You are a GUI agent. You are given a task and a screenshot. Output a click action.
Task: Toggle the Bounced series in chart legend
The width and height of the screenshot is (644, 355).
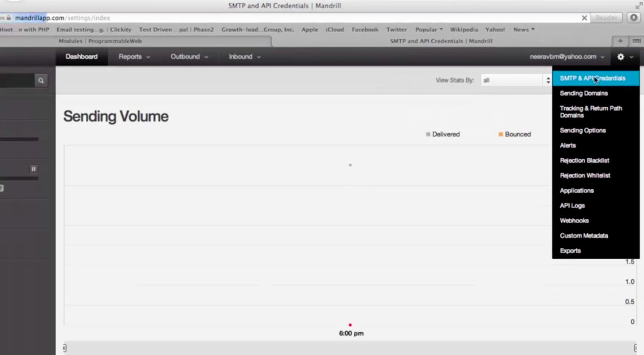pyautogui.click(x=515, y=134)
